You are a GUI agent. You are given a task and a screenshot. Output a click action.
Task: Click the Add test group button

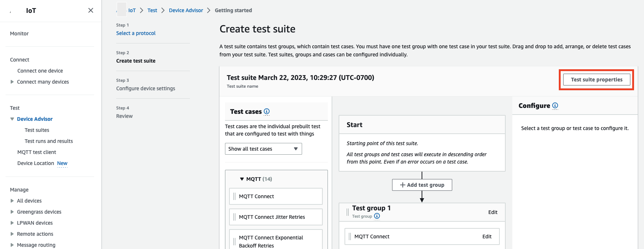pos(422,185)
